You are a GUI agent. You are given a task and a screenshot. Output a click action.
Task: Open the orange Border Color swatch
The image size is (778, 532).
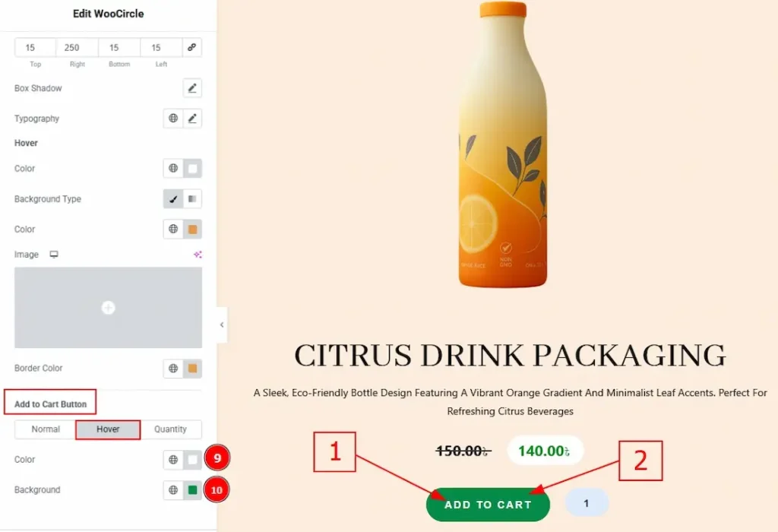[x=192, y=369]
